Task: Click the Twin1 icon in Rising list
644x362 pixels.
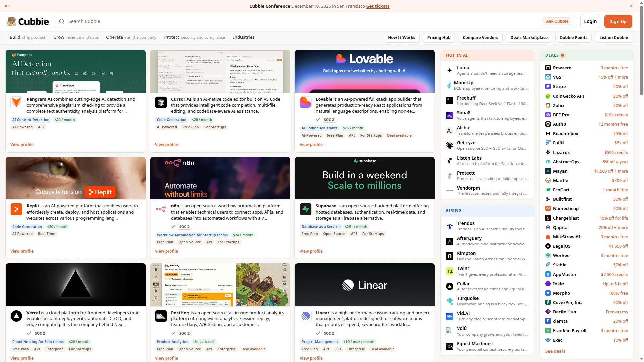Action: 450,271
